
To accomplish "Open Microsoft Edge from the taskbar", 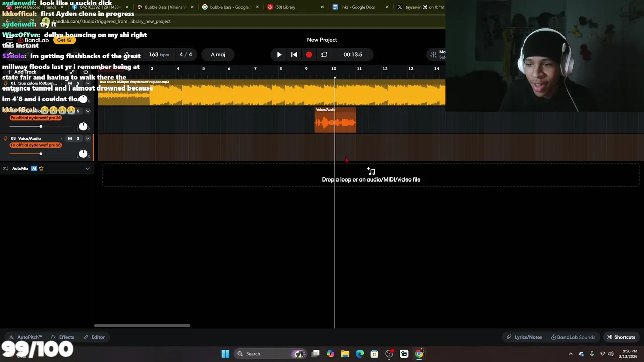I will pyautogui.click(x=360, y=354).
